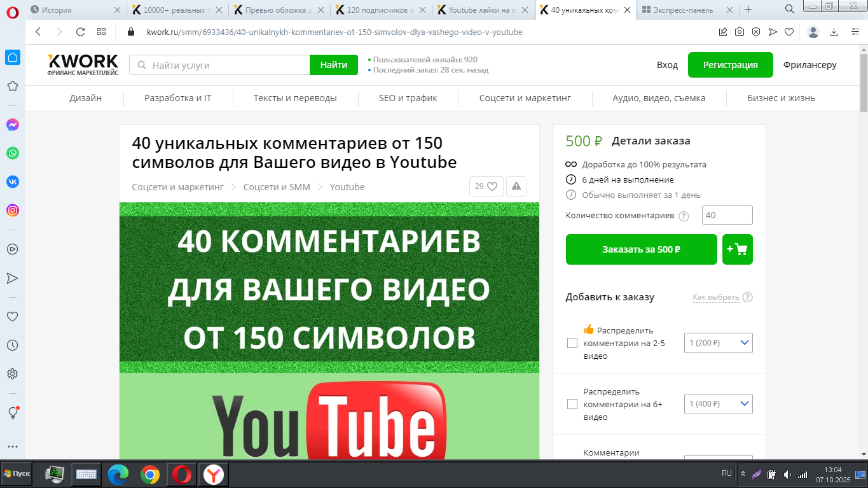Image resolution: width=868 pixels, height=488 pixels.
Task: Open Facebook Messenger in Opera sidebar
Action: tap(13, 125)
